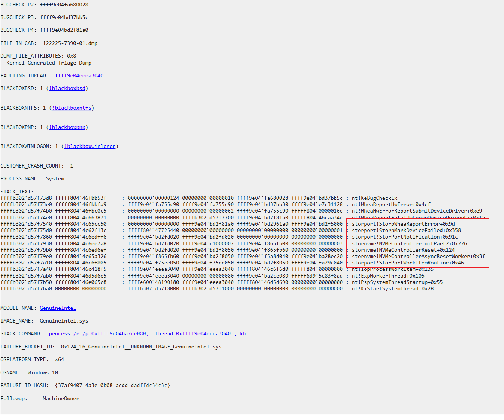Viewport: 504px width, 420px height.
Task: Click nt!WheaReportFatalHwErrorDeviceDriverEx+0xf5 frame
Action: pyautogui.click(x=418, y=217)
